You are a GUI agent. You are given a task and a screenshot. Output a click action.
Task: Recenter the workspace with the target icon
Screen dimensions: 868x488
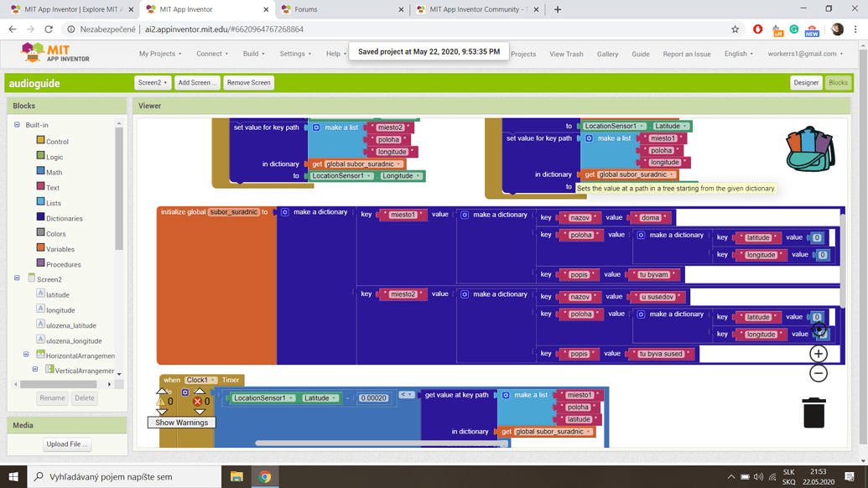(819, 330)
